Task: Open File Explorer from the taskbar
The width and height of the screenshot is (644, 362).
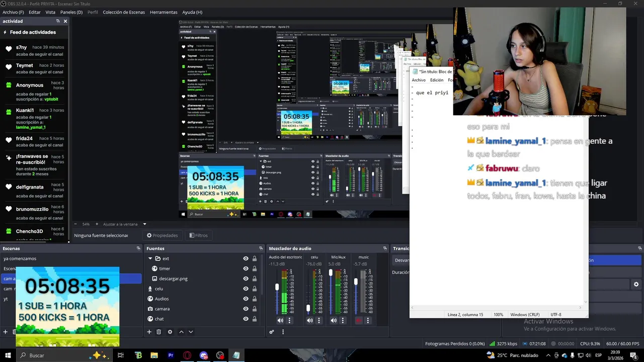Action: coord(154,355)
